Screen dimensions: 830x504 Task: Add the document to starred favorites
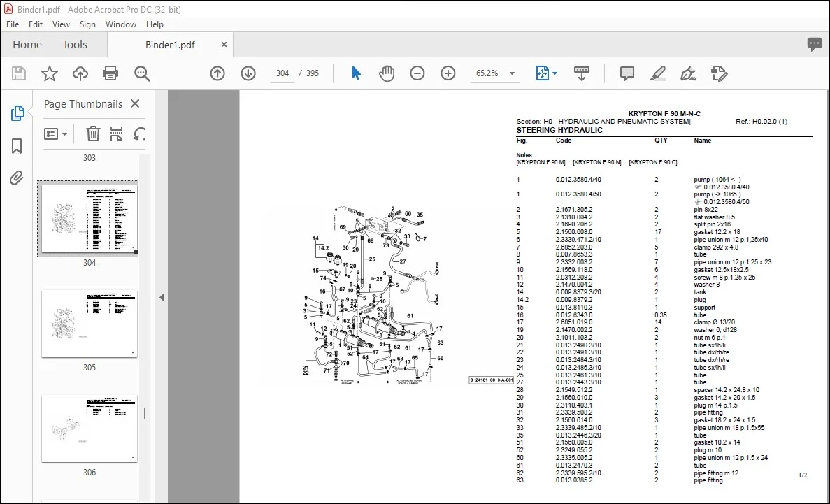pos(49,73)
